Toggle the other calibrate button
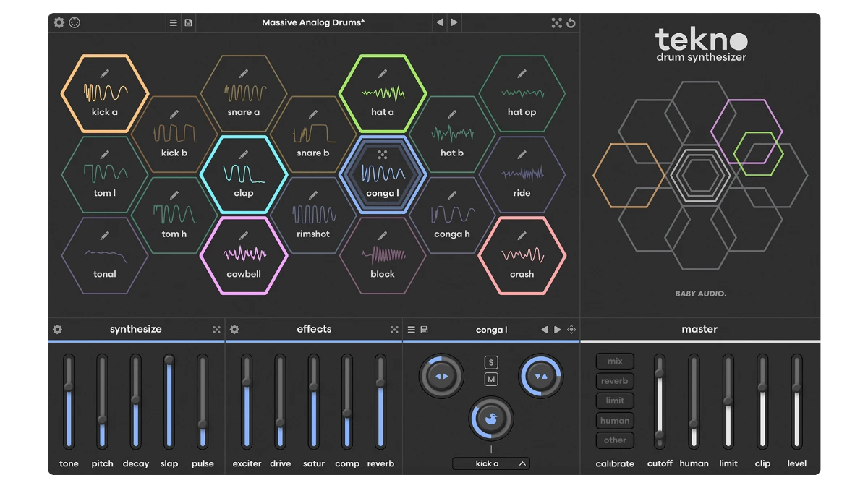 point(615,440)
